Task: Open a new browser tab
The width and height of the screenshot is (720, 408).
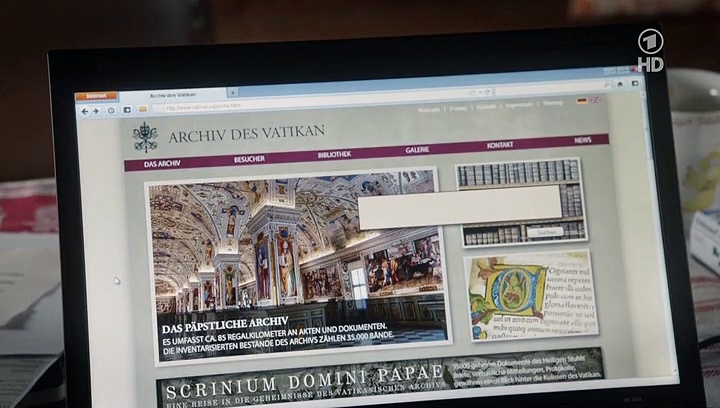Action: (233, 93)
